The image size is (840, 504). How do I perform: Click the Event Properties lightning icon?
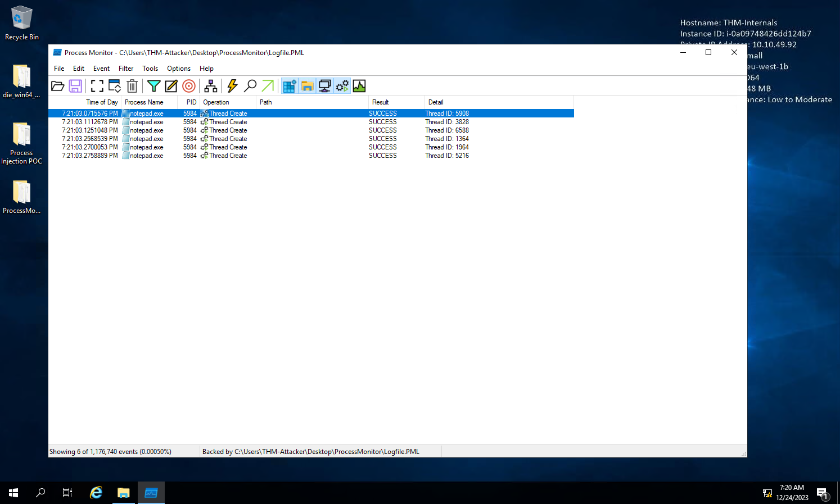coord(232,86)
